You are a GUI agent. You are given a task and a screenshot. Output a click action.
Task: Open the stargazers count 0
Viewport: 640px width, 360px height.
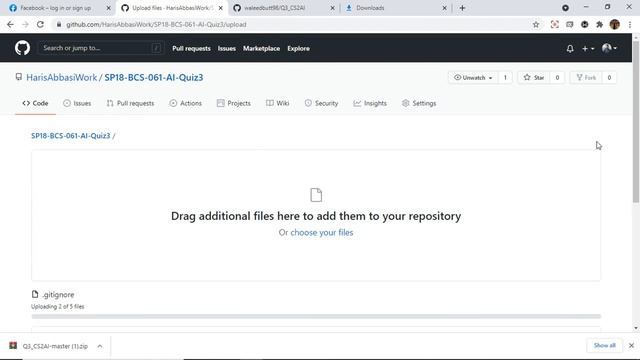[557, 78]
